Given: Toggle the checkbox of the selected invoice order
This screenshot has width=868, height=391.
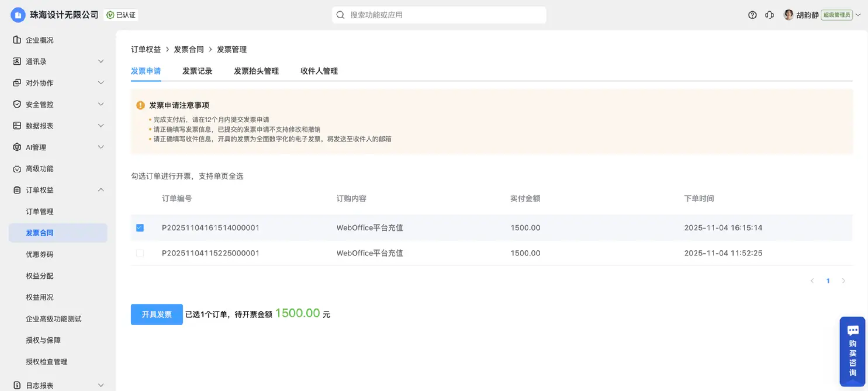Looking at the screenshot, I should [x=140, y=228].
